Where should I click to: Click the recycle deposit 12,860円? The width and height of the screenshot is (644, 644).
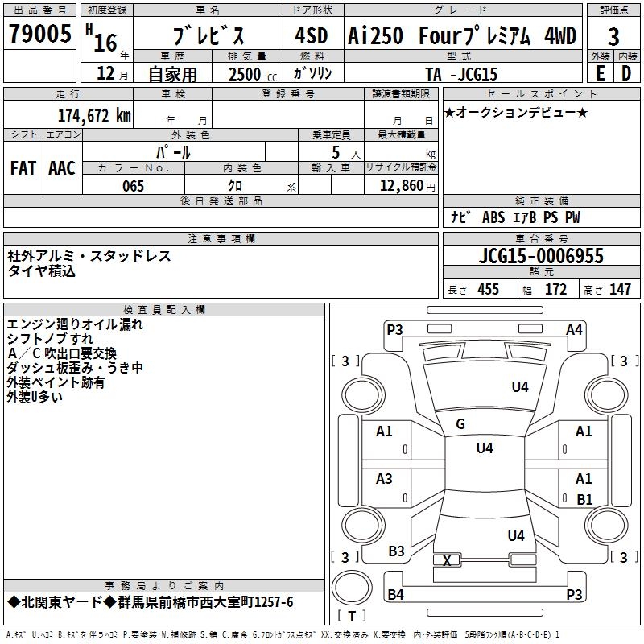pyautogui.click(x=407, y=186)
